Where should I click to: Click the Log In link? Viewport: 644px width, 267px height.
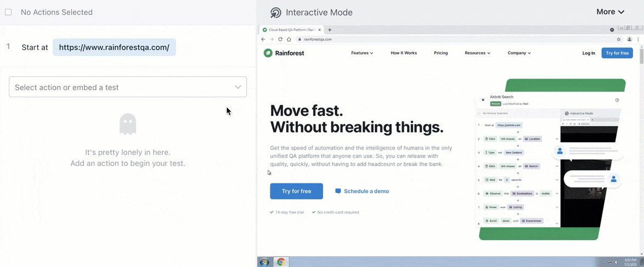tap(589, 53)
